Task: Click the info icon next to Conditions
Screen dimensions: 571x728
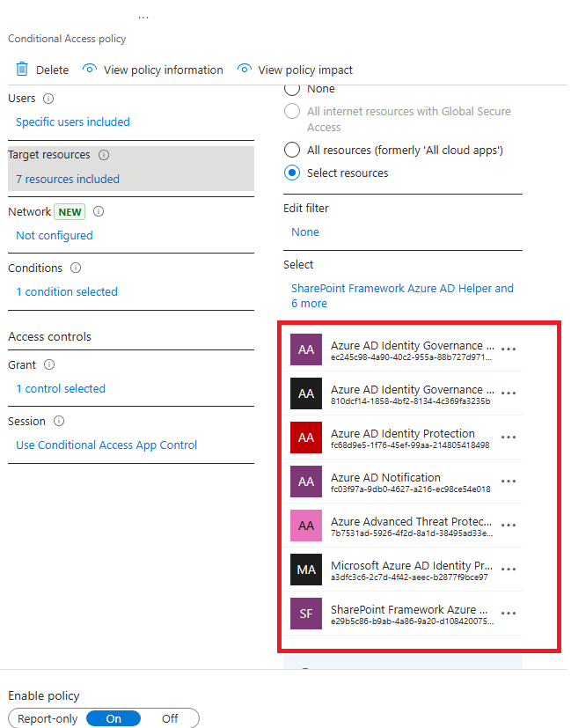Action: (76, 268)
